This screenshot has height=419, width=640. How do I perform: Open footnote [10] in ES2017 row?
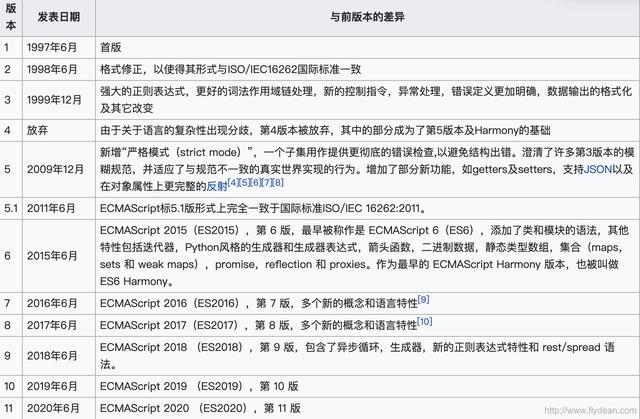pyautogui.click(x=424, y=321)
